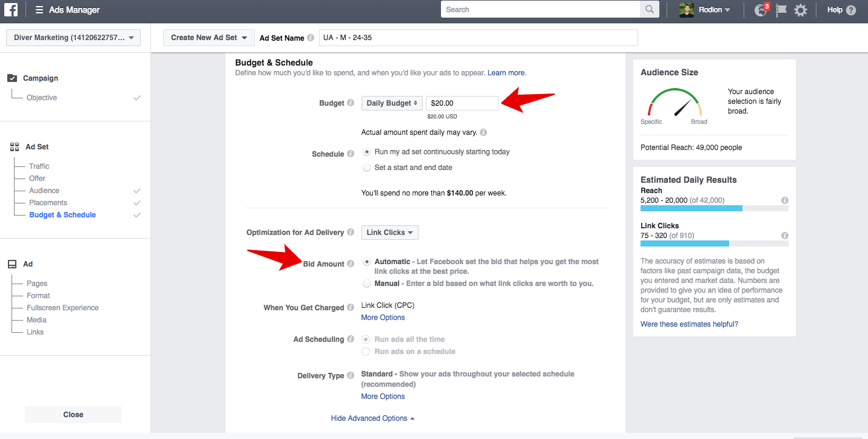The width and height of the screenshot is (868, 439).
Task: Click info icon beside Ad Set Name
Action: (311, 38)
